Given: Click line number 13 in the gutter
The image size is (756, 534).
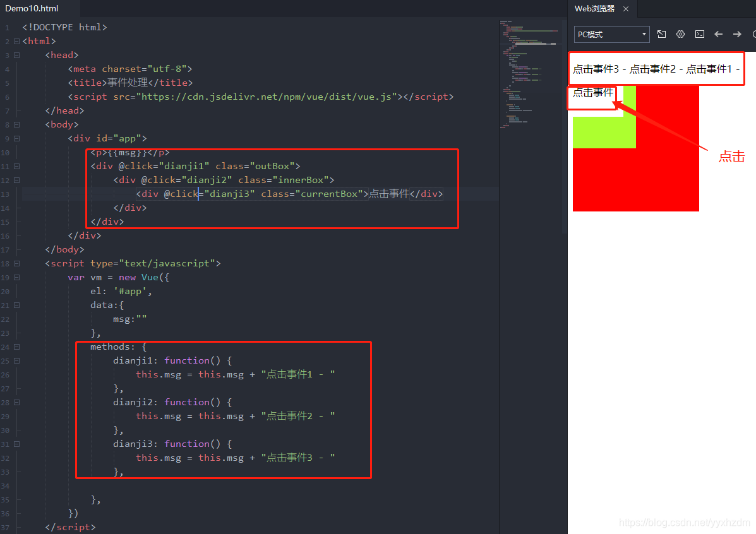Looking at the screenshot, I should (x=5, y=194).
